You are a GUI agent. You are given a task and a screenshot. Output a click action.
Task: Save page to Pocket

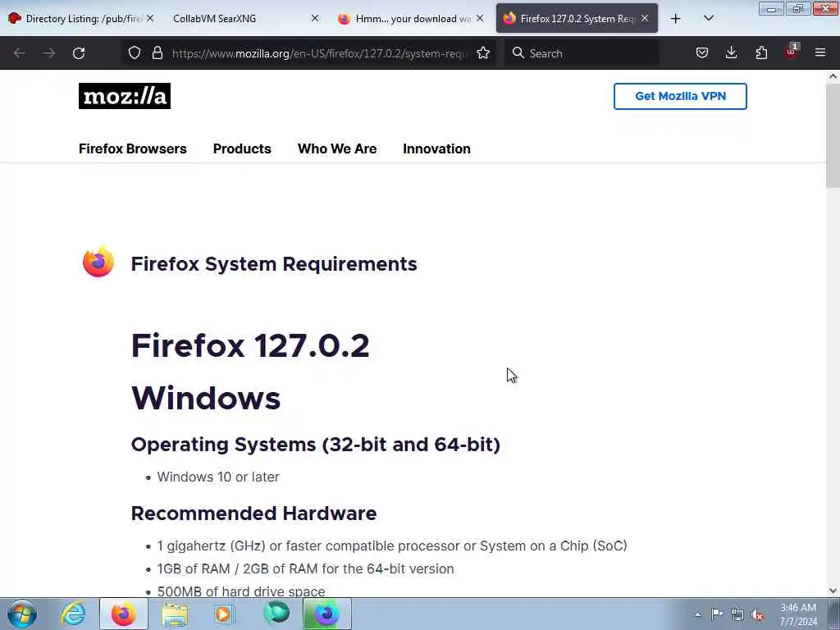point(702,53)
